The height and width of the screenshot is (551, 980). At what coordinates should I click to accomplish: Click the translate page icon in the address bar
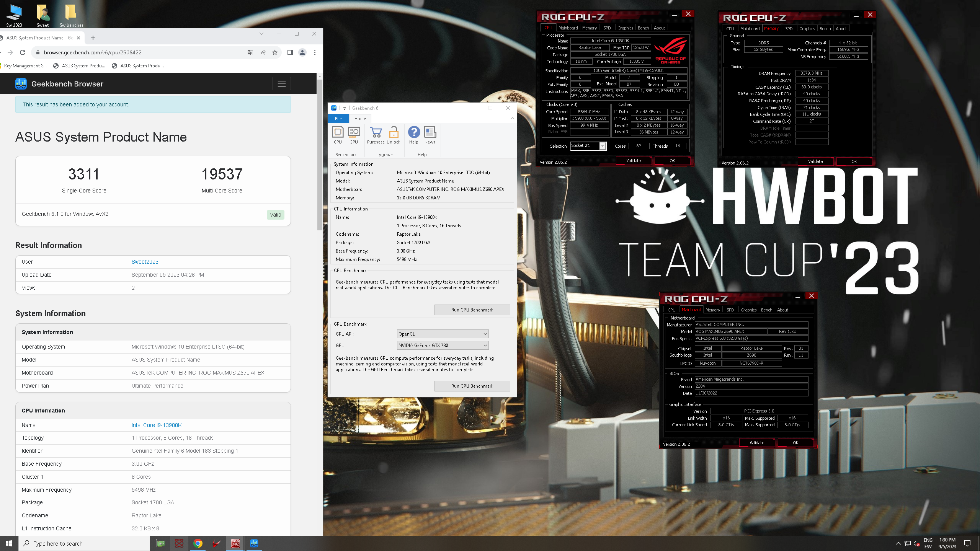click(x=250, y=52)
